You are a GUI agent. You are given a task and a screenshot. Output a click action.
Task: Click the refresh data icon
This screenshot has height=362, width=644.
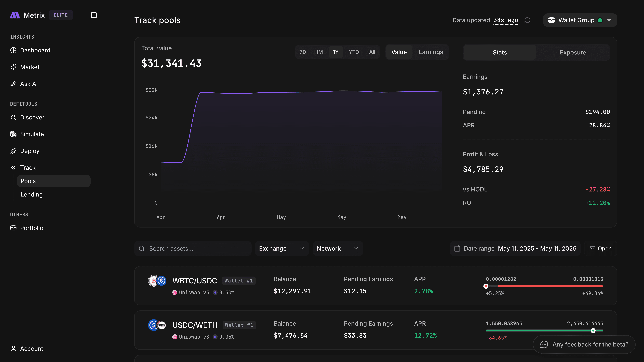[x=527, y=20]
